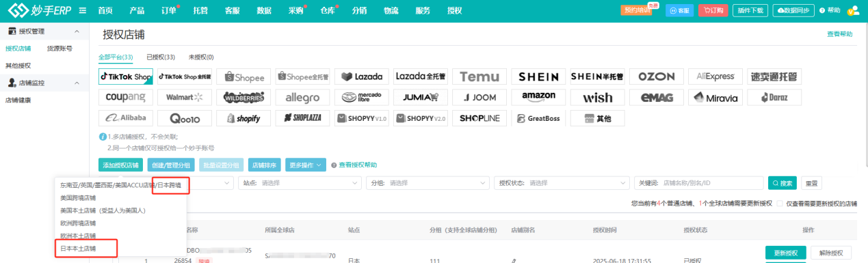Open the Walmart platform tile

(x=185, y=97)
